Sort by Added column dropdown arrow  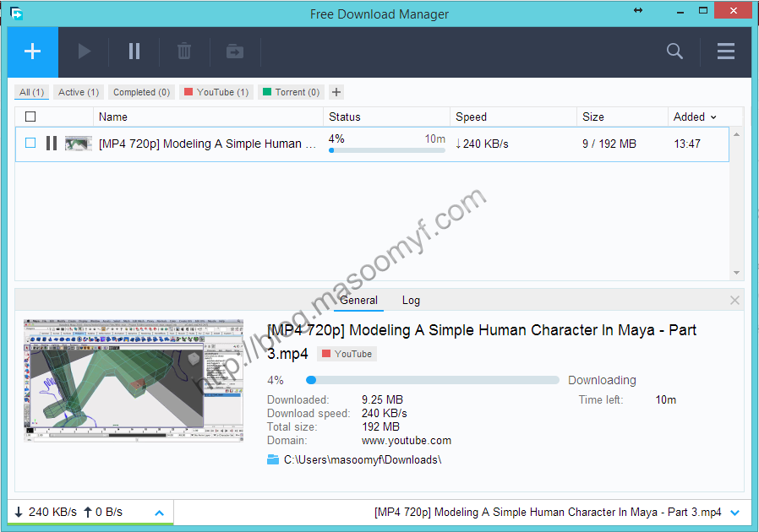(x=713, y=117)
